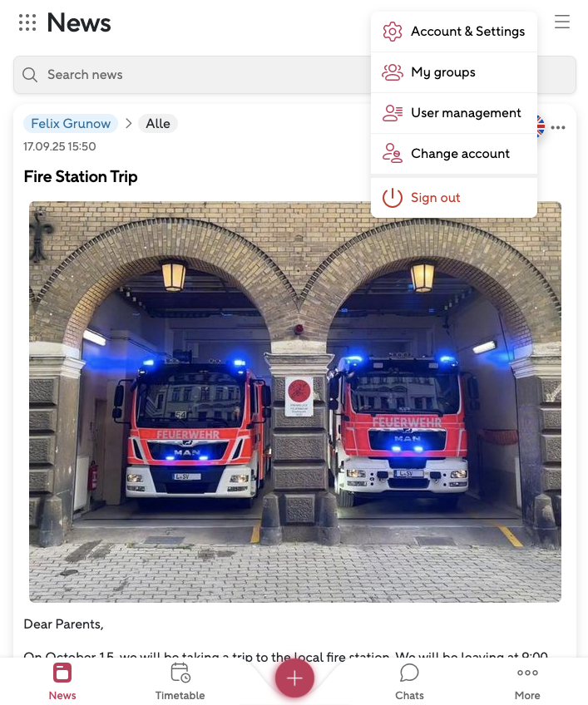The width and height of the screenshot is (588, 705).
Task: Open User management menu entry
Action: pos(454,113)
